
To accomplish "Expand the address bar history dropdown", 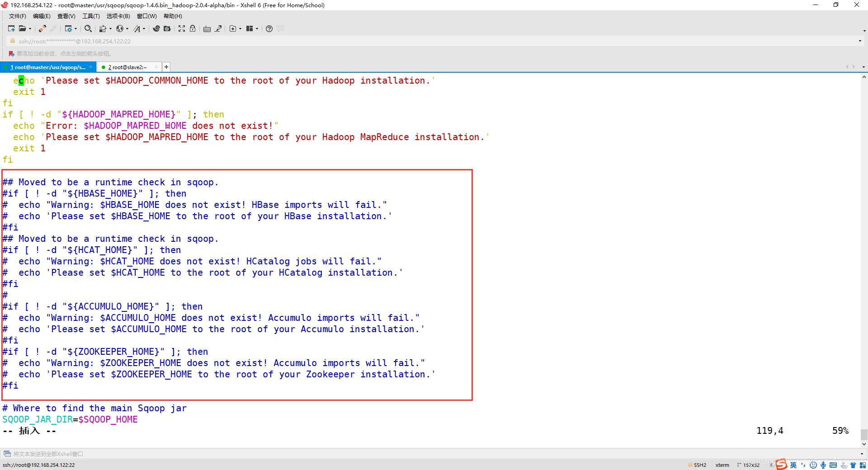I will pyautogui.click(x=860, y=41).
